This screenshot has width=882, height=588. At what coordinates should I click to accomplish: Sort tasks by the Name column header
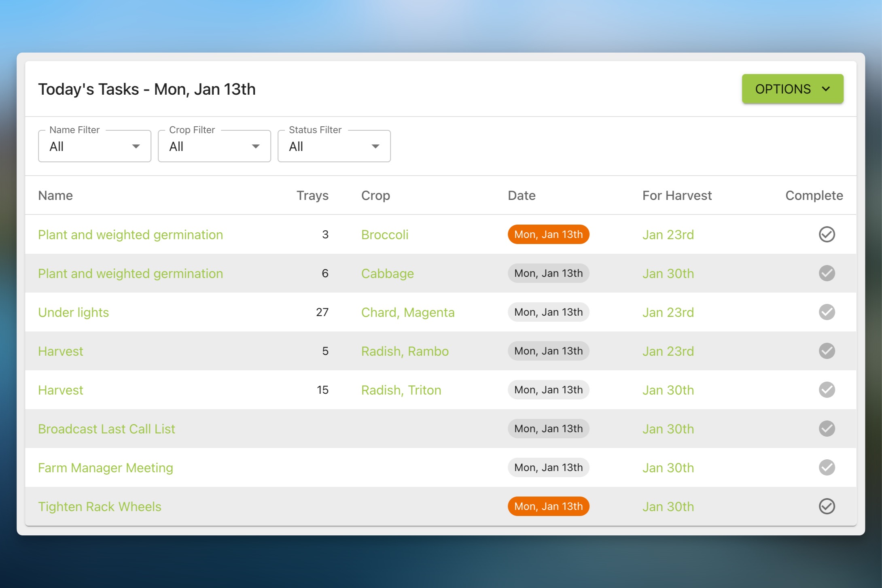pos(56,195)
